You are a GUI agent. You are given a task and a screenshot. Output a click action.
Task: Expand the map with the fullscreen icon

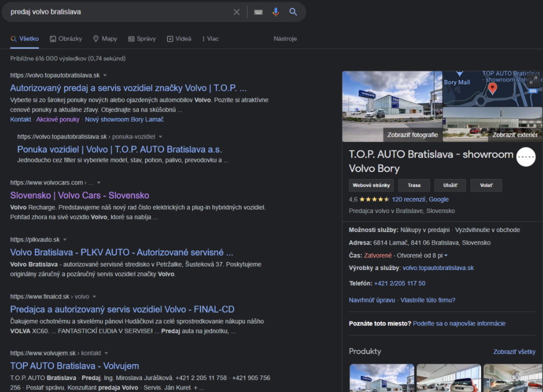pyautogui.click(x=533, y=80)
